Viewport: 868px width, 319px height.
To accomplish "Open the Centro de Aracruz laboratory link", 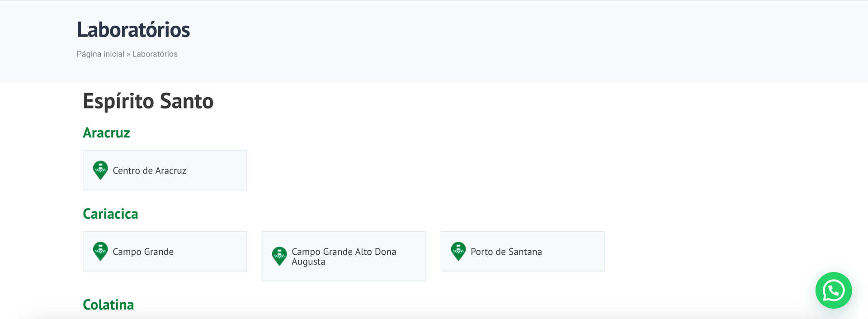I will pos(149,171).
